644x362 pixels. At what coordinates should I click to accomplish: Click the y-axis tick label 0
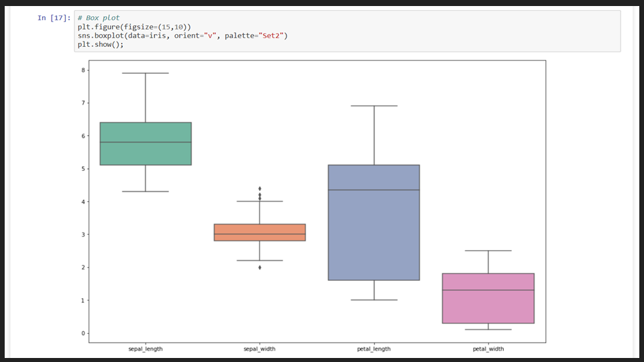click(x=85, y=333)
